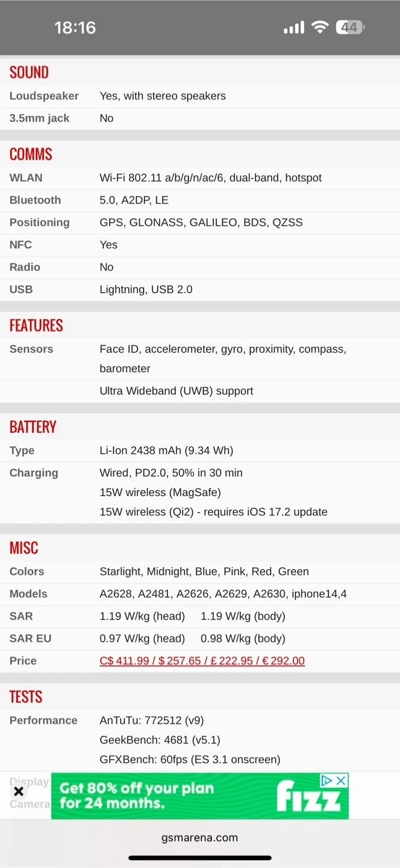Tap the Wi-Fi icon in the status bar
Screen dimensions: 400x868
pos(320,27)
